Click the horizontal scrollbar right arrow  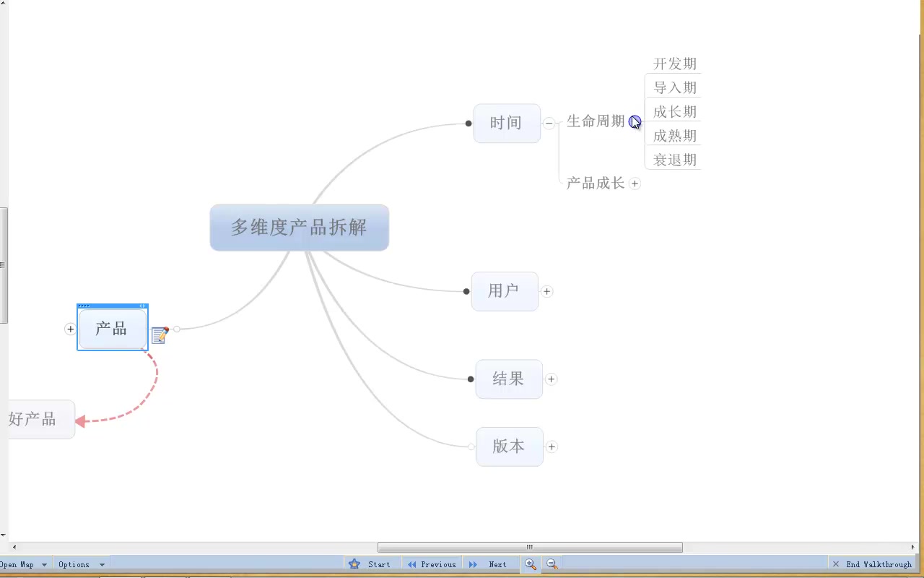912,547
